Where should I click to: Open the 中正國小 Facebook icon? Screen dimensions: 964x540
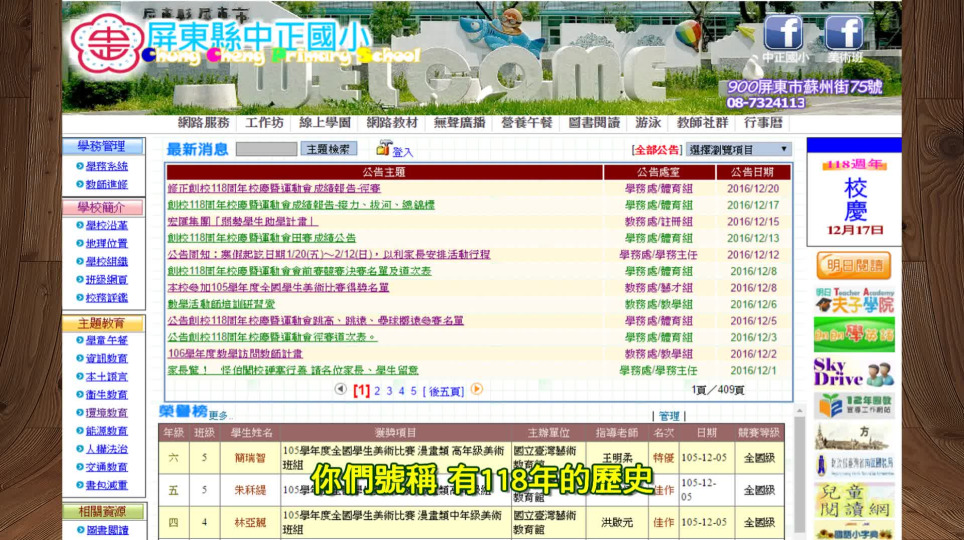pyautogui.click(x=783, y=33)
